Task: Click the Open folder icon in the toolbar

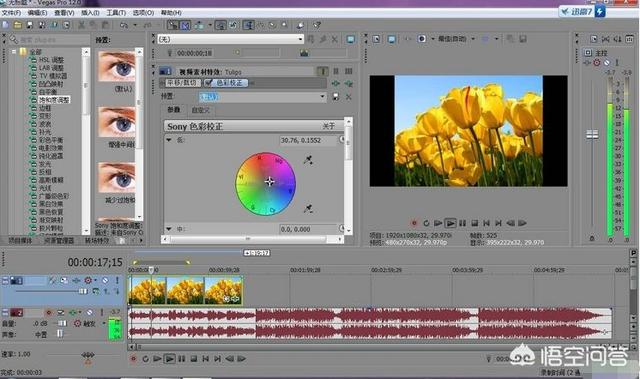Action: [18, 25]
